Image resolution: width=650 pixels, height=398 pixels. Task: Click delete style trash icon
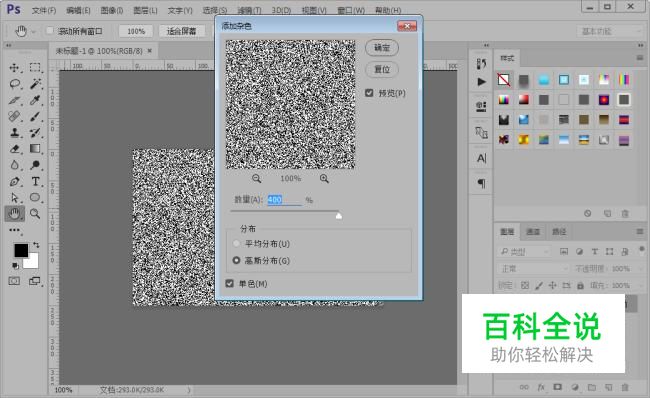point(625,214)
